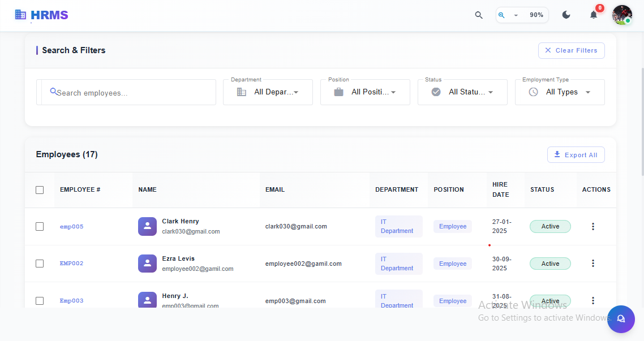Click Employee position tag in Ezra Levis row
This screenshot has height=341, width=644.
[x=453, y=264]
